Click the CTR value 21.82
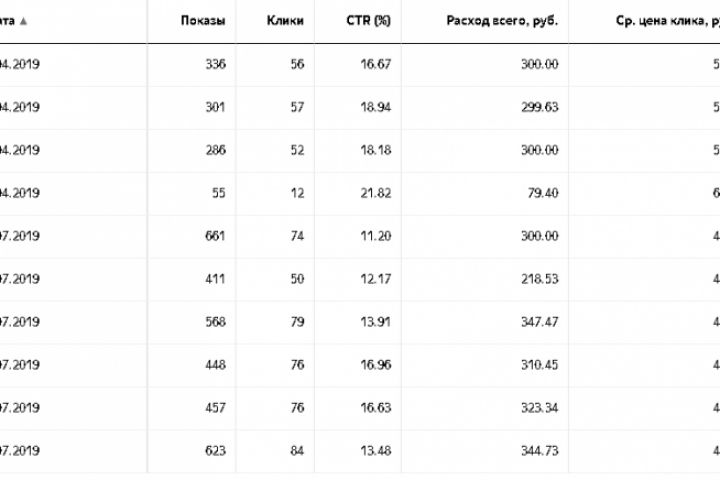This screenshot has width=720, height=480. pyautogui.click(x=376, y=193)
